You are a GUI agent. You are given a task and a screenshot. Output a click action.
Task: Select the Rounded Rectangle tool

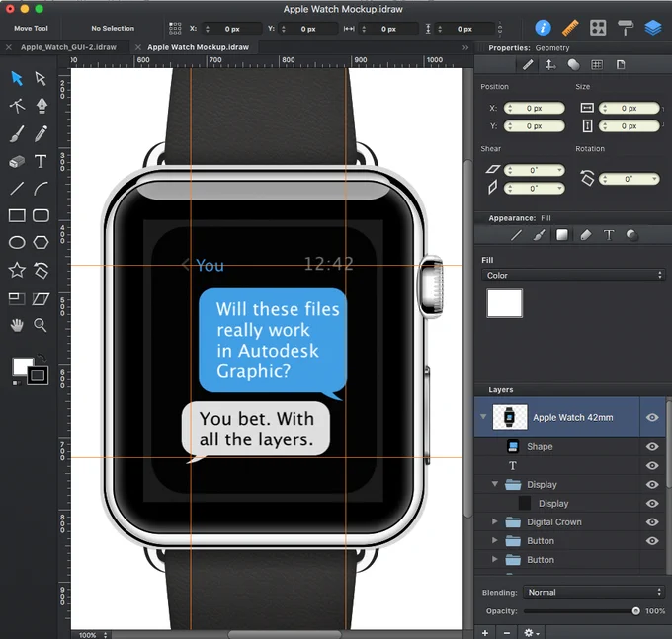pyautogui.click(x=41, y=215)
